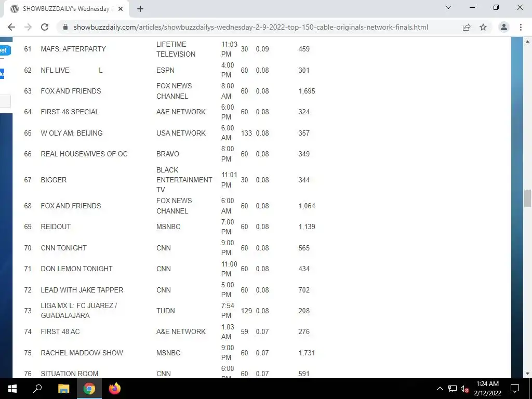This screenshot has width=532, height=399.
Task: Click LIFETIME TELEVISION network cell
Action: pos(176,49)
